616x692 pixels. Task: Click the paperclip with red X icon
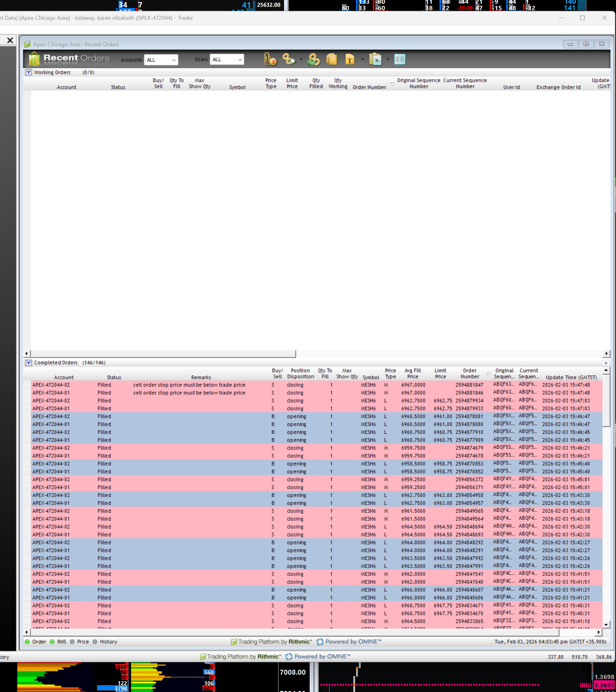(270, 60)
